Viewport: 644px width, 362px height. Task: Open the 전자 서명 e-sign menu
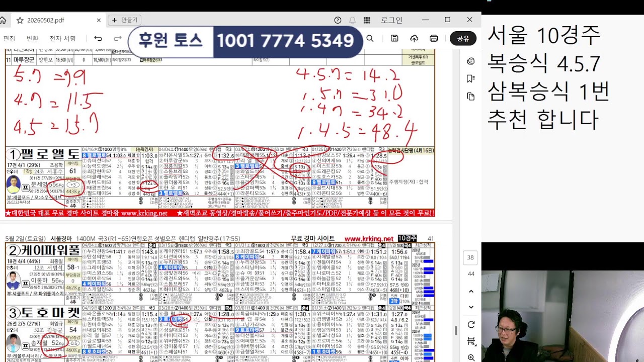(x=62, y=39)
